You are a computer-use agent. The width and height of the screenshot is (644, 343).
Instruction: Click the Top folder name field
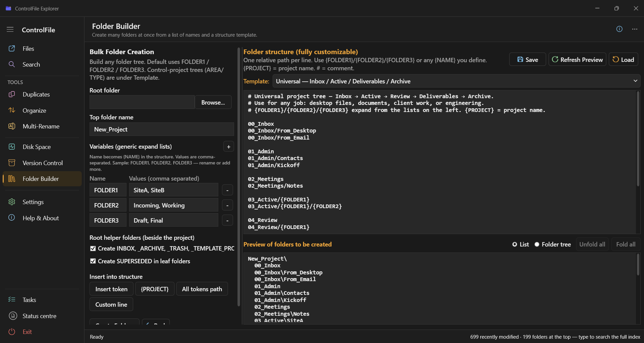(162, 129)
